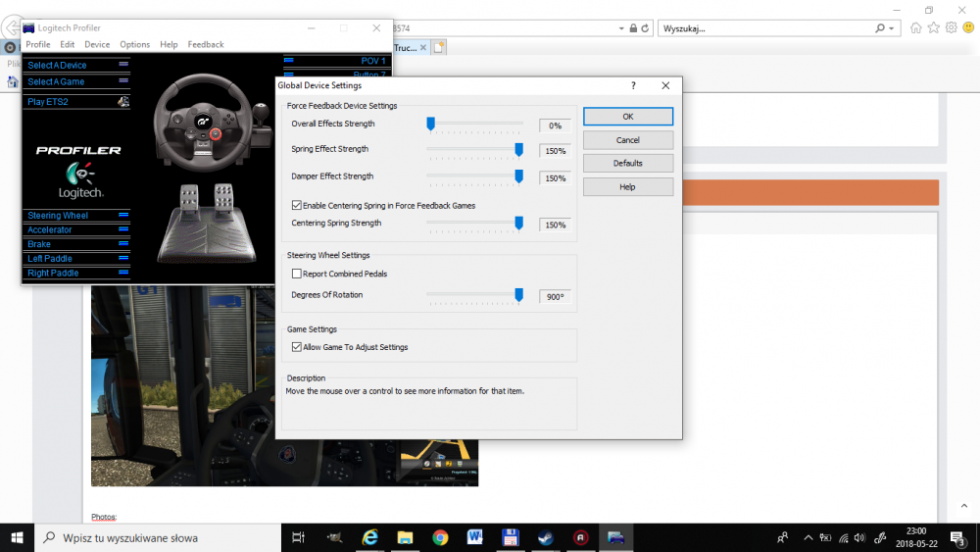Screen dimensions: 980x552
Task: Open the Device menu
Action: [x=97, y=44]
